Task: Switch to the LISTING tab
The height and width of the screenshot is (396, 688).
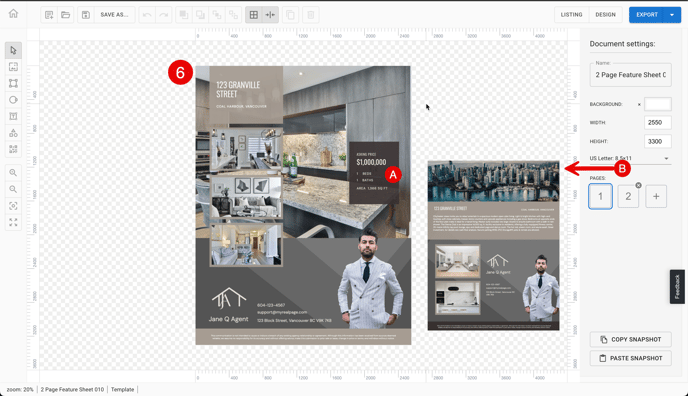Action: (571, 15)
